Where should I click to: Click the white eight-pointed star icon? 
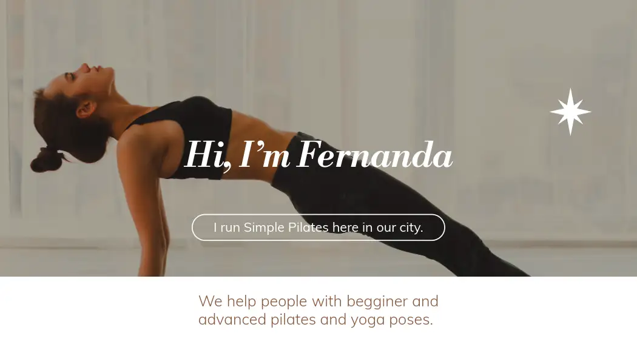pos(570,112)
